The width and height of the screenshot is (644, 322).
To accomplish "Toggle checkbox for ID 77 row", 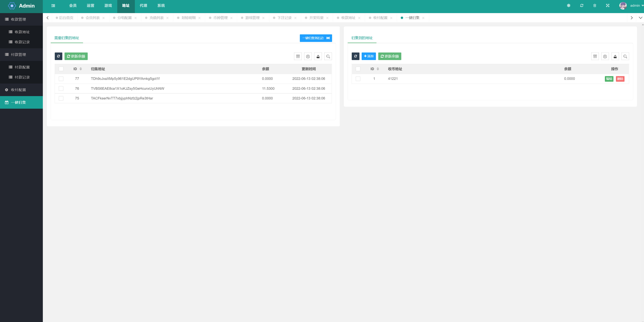I will (61, 78).
